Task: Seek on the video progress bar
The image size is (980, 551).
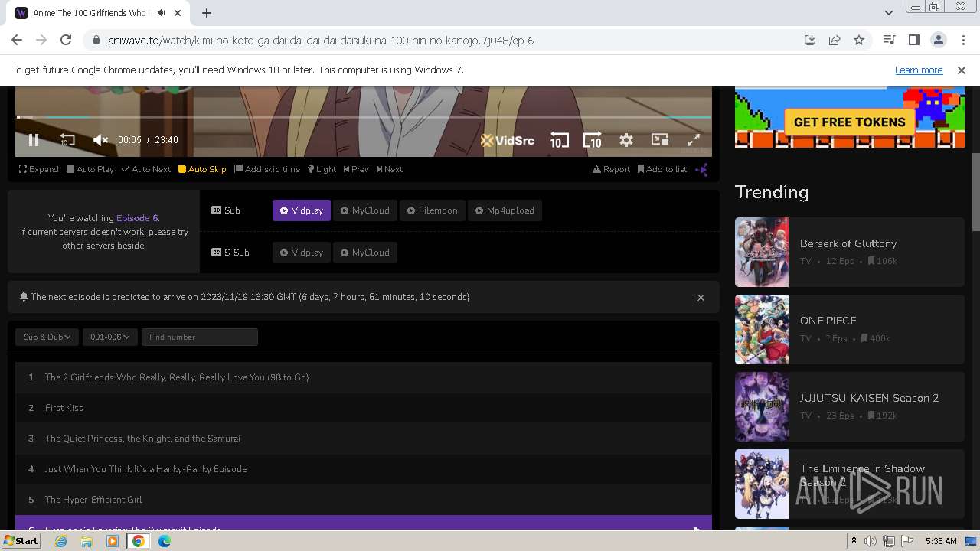Action: (364, 117)
